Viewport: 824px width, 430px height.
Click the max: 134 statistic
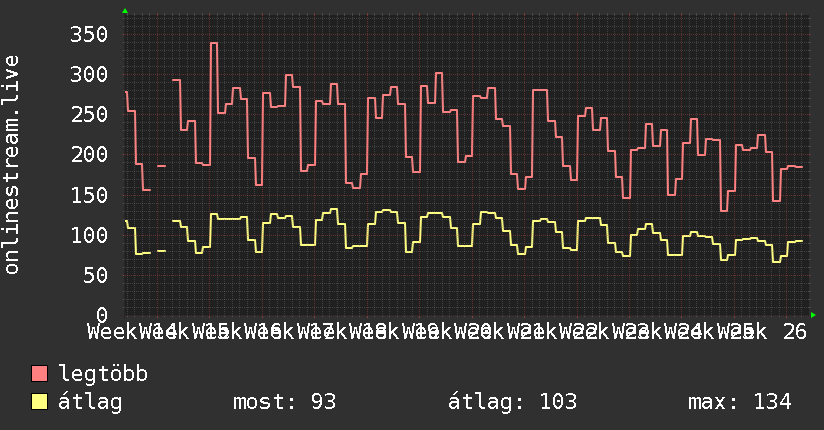(740, 402)
